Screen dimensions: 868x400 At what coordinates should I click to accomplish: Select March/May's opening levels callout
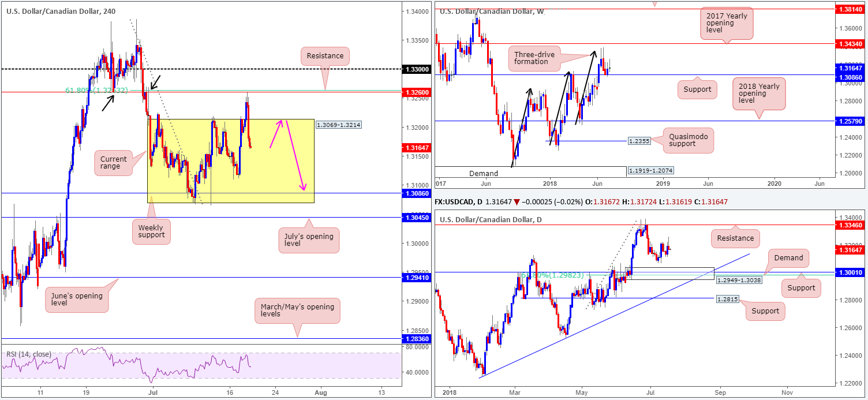click(297, 311)
